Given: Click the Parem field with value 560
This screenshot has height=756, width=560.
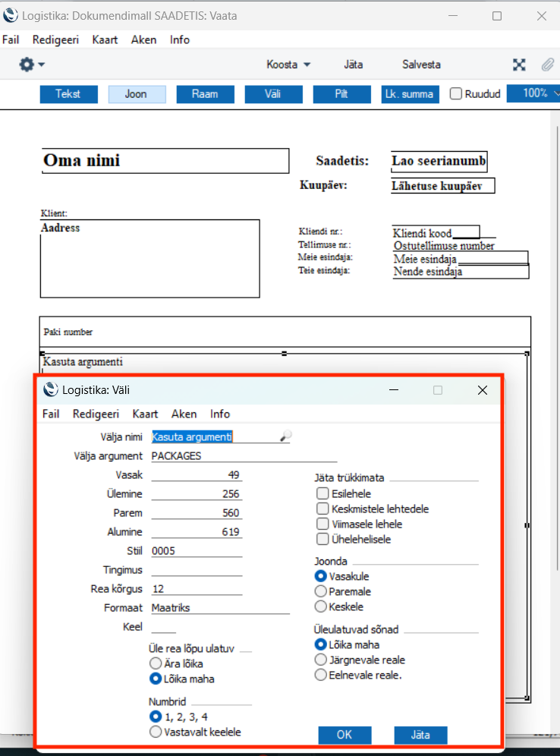Looking at the screenshot, I should tap(197, 512).
